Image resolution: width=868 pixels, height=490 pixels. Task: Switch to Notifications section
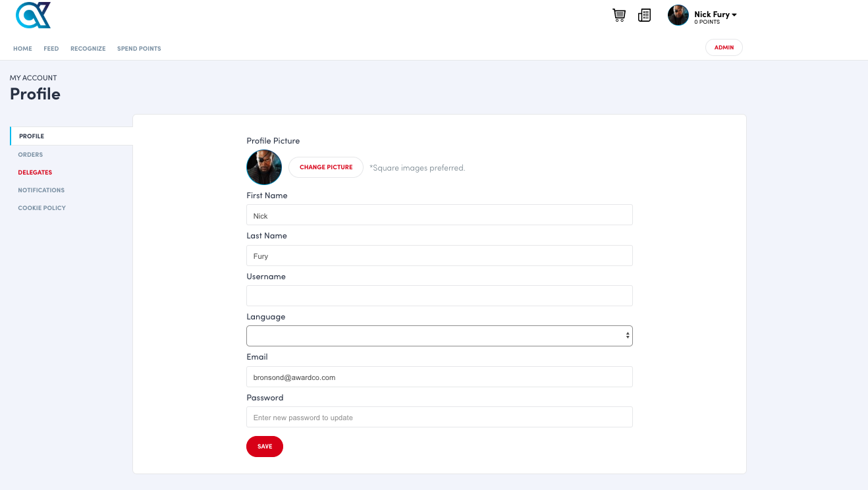41,190
